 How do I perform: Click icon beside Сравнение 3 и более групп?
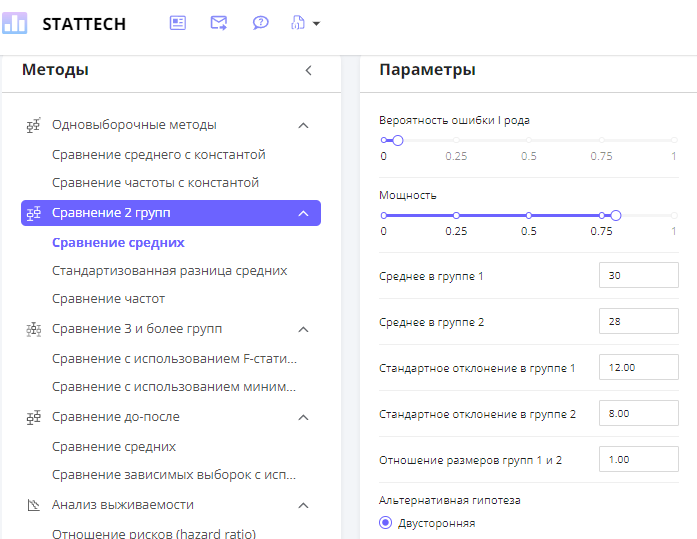pos(33,329)
